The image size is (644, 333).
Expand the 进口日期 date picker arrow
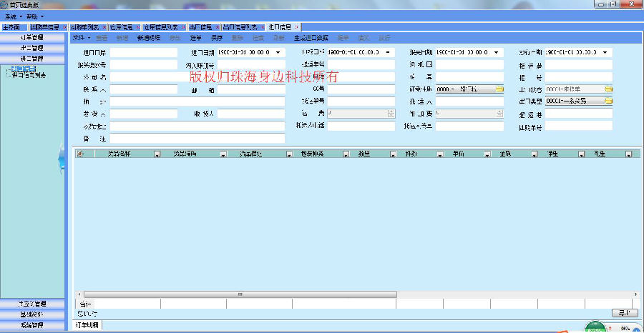pos(278,53)
